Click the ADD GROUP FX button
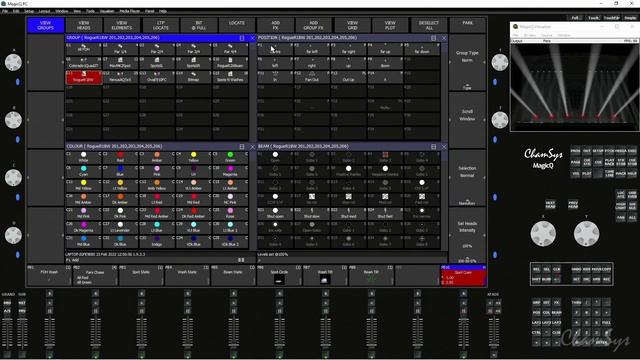This screenshot has height=360, width=640. pos(313,25)
